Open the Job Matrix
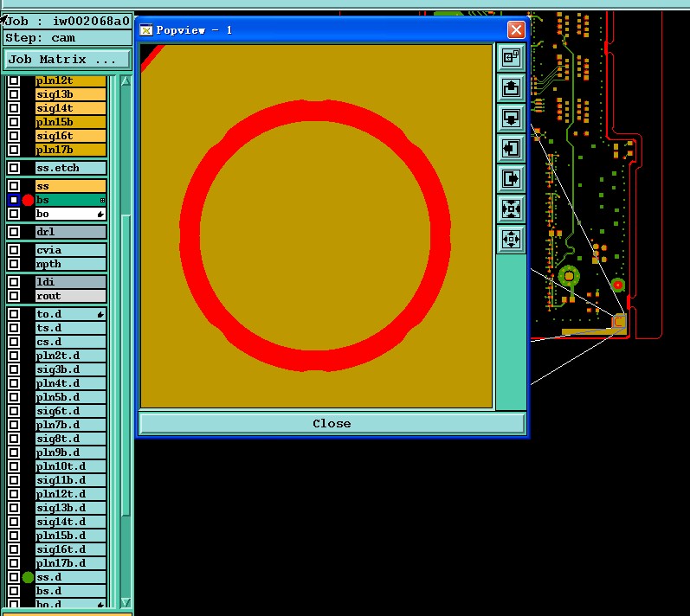 pos(68,60)
